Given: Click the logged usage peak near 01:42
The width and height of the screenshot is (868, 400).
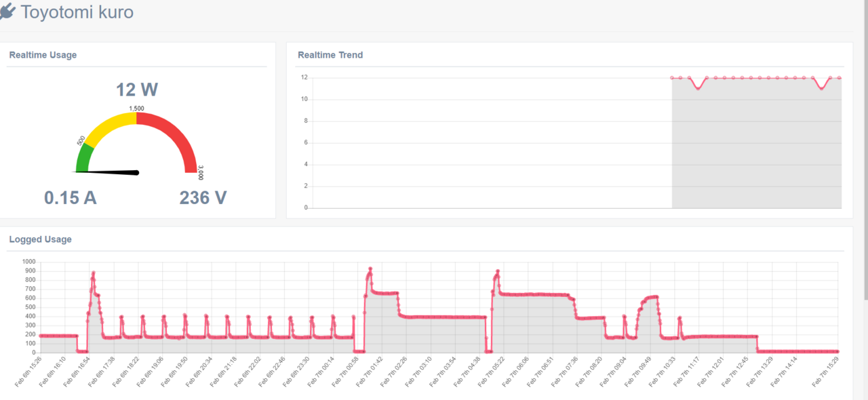Looking at the screenshot, I should point(370,268).
